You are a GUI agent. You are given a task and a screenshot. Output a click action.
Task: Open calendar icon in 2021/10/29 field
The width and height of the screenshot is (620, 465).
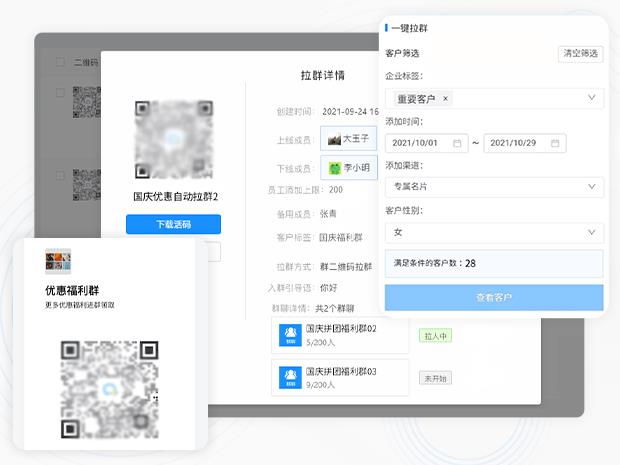[x=555, y=143]
